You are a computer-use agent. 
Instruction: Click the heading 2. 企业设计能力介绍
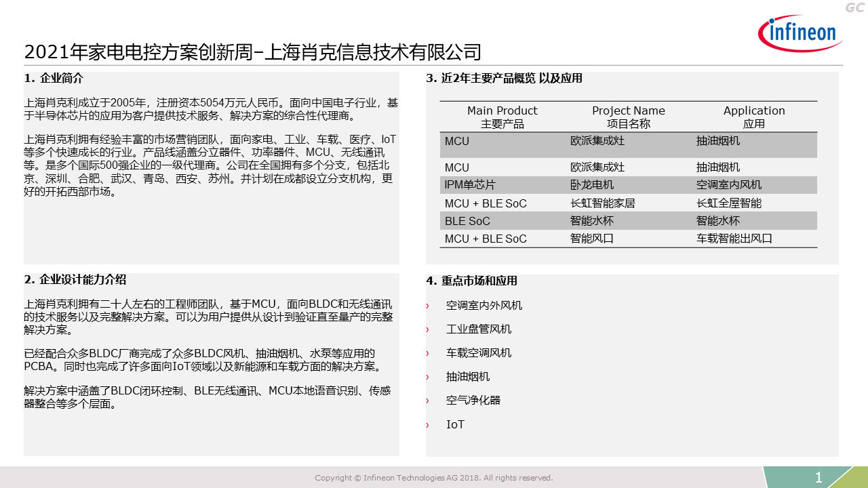75,280
